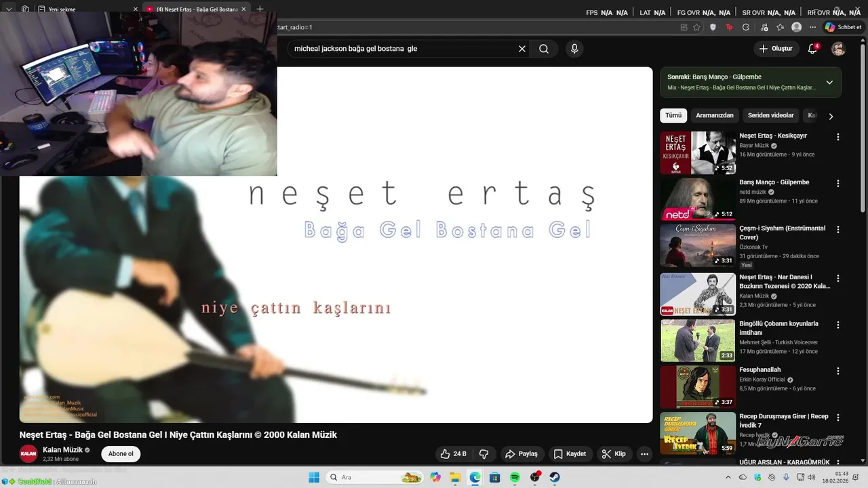This screenshot has width=868, height=488.
Task: Open the red Tp extension icon
Action: point(729,27)
